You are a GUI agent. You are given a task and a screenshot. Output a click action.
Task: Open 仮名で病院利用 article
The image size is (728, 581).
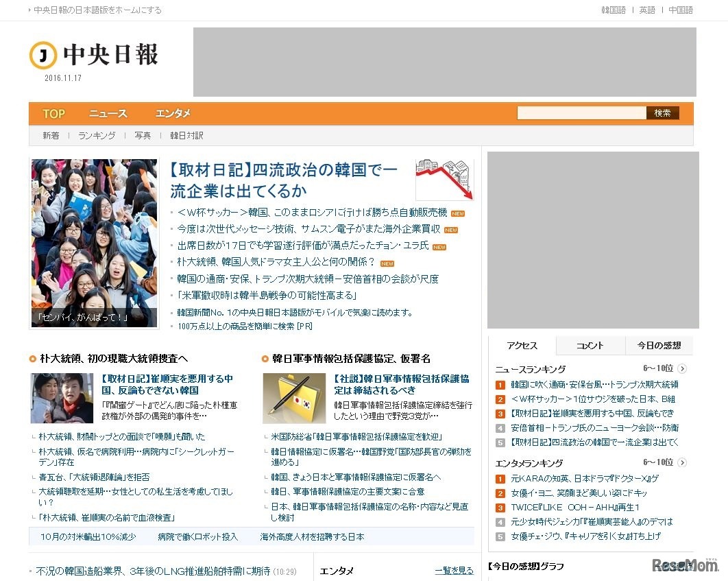click(x=136, y=457)
